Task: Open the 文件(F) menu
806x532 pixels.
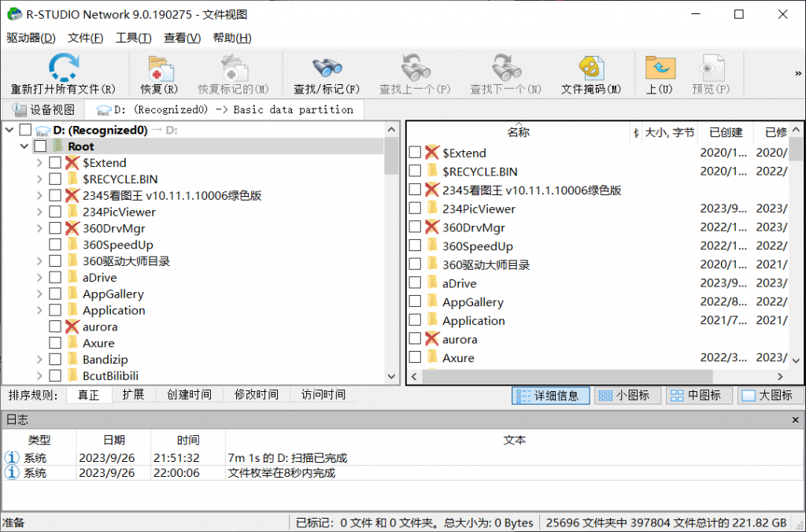Action: click(85, 38)
